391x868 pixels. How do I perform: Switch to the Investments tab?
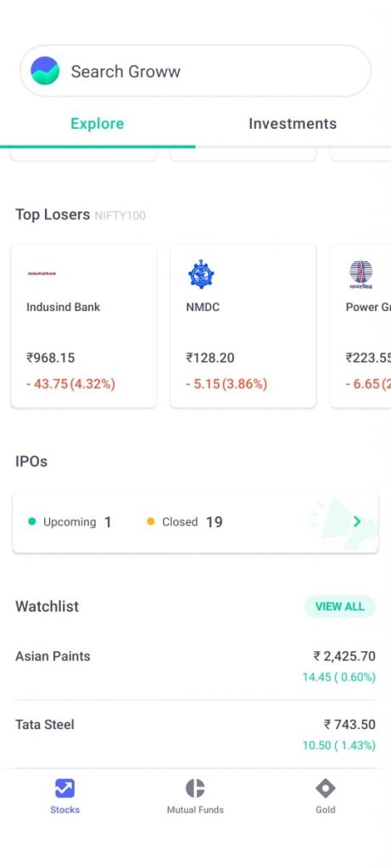point(293,124)
